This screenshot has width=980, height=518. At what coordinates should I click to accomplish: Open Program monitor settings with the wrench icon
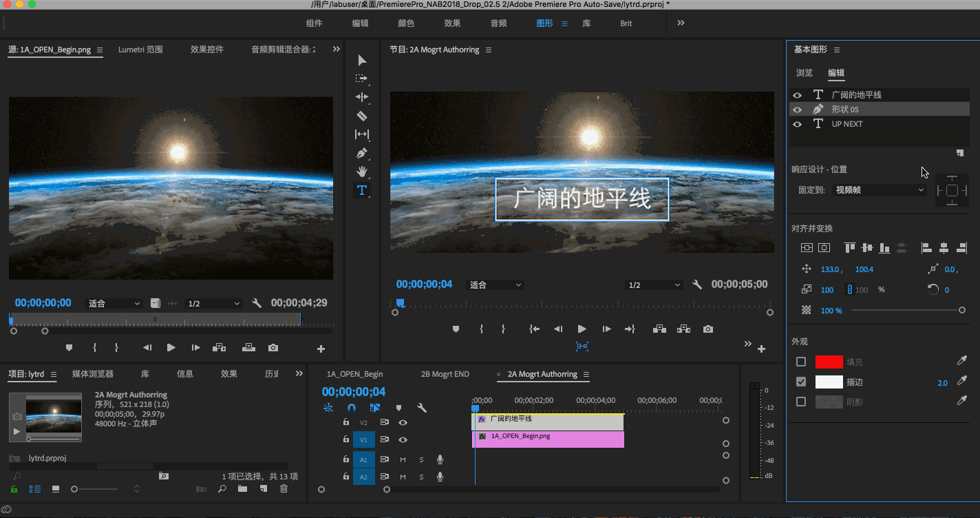pos(697,283)
